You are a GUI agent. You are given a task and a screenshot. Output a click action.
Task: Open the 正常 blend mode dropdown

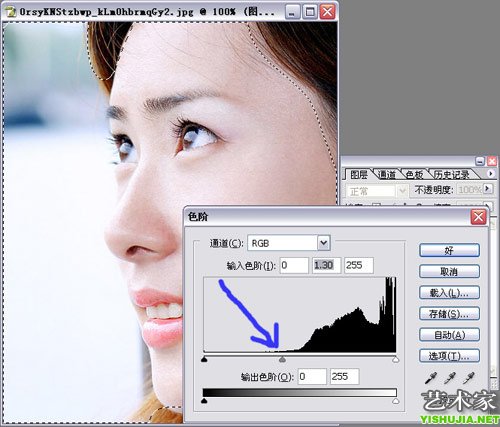point(402,191)
